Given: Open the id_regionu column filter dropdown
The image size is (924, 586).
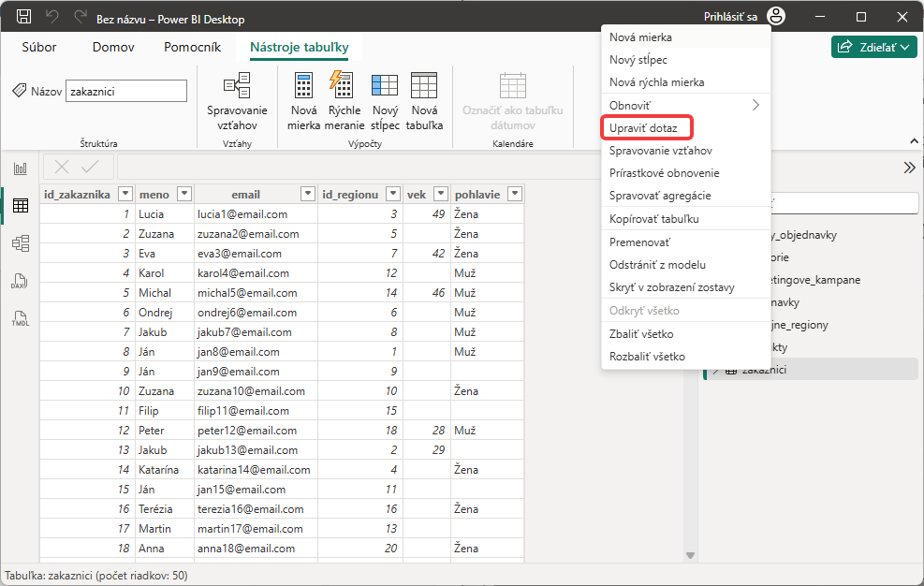Looking at the screenshot, I should tap(393, 194).
